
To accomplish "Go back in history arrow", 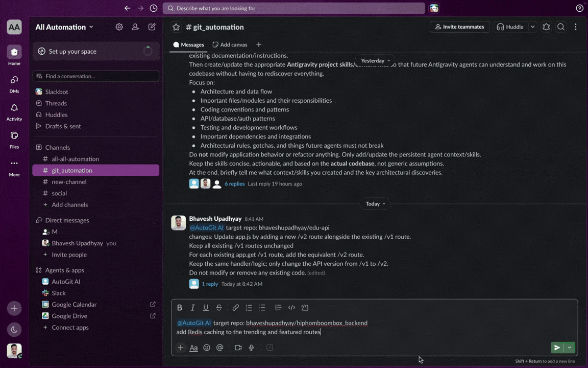I will pos(127,8).
